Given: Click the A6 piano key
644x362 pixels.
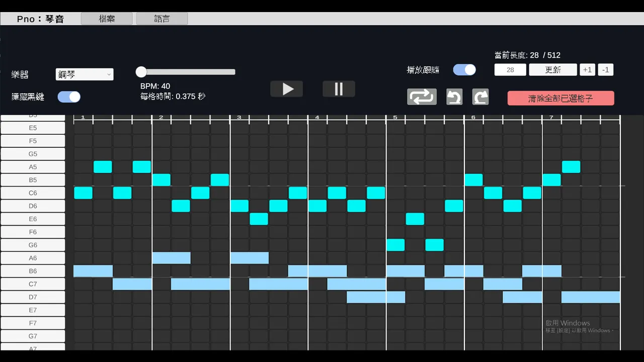Looking at the screenshot, I should (x=33, y=258).
